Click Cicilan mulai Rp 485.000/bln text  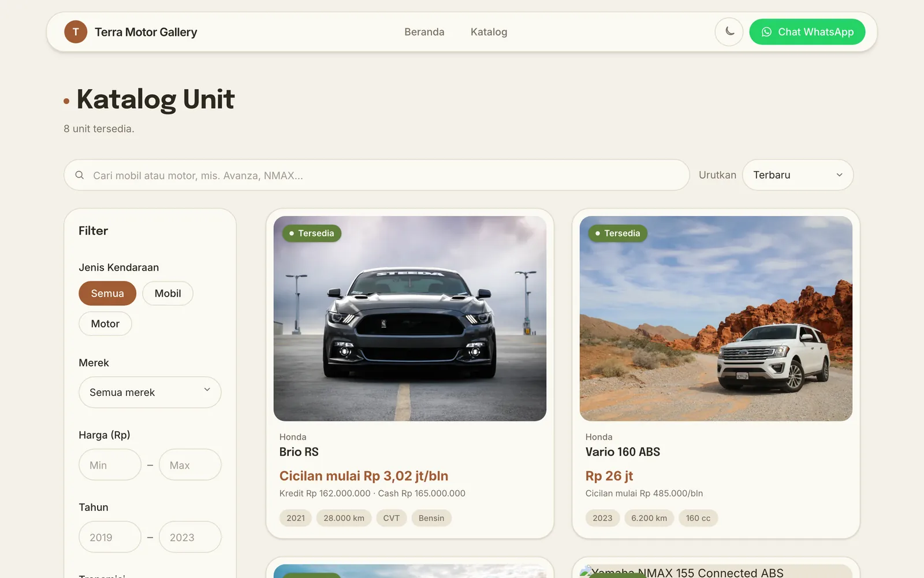tap(644, 493)
